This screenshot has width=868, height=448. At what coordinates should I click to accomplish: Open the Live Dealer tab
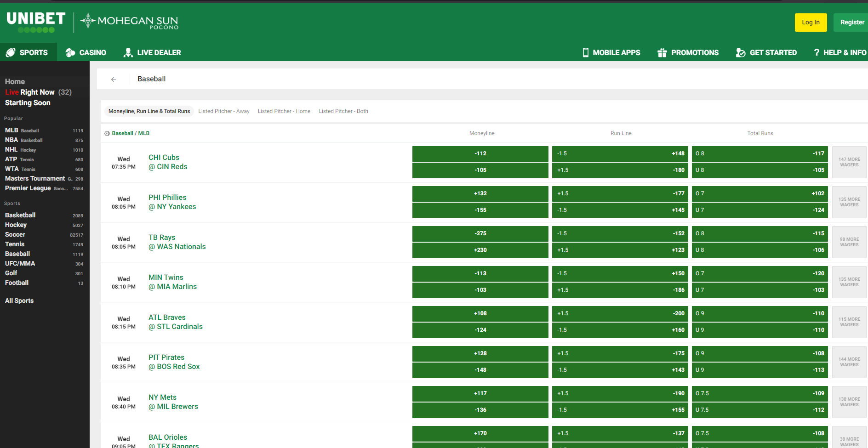coord(152,52)
